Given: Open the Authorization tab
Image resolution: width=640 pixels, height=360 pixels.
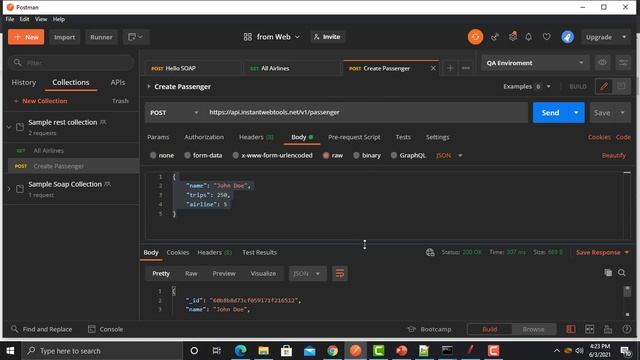Looking at the screenshot, I should coord(204,137).
